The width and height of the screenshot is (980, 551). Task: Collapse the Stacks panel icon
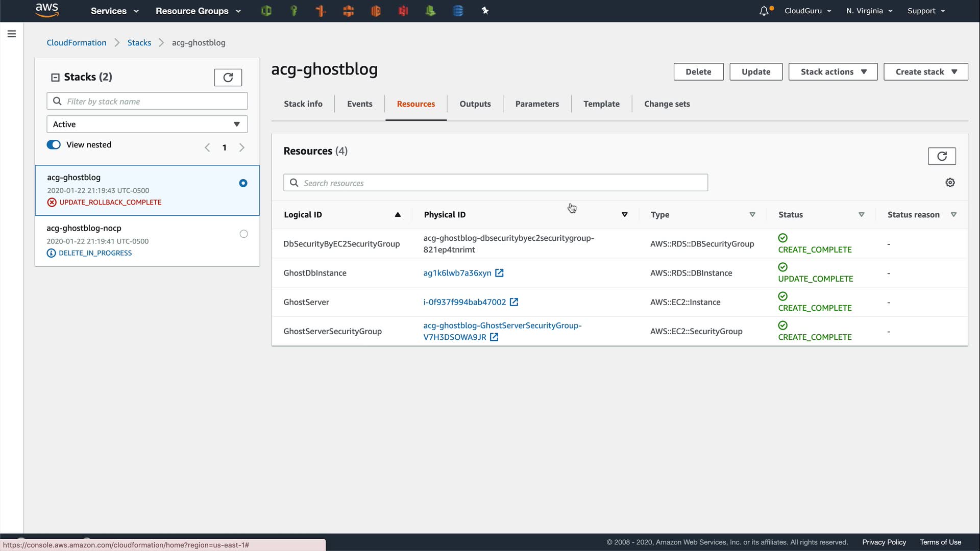pyautogui.click(x=55, y=78)
